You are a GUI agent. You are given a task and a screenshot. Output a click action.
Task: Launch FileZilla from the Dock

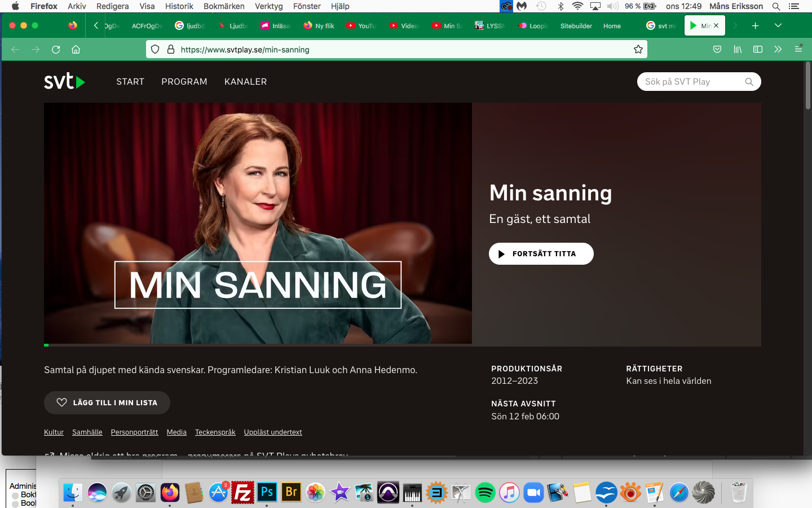[242, 492]
